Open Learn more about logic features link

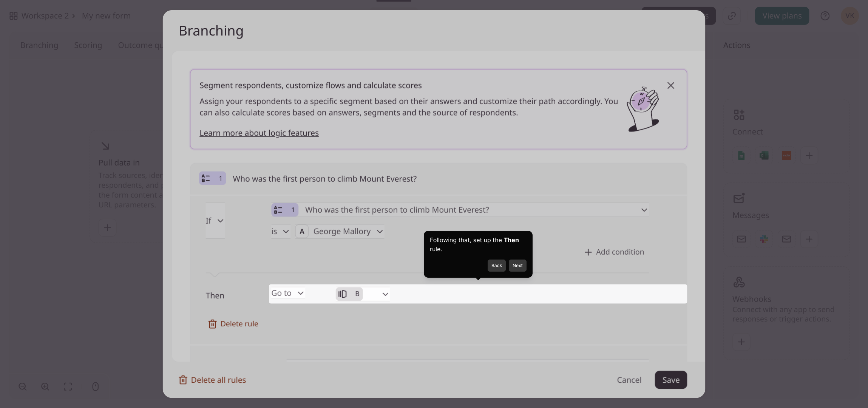point(259,133)
